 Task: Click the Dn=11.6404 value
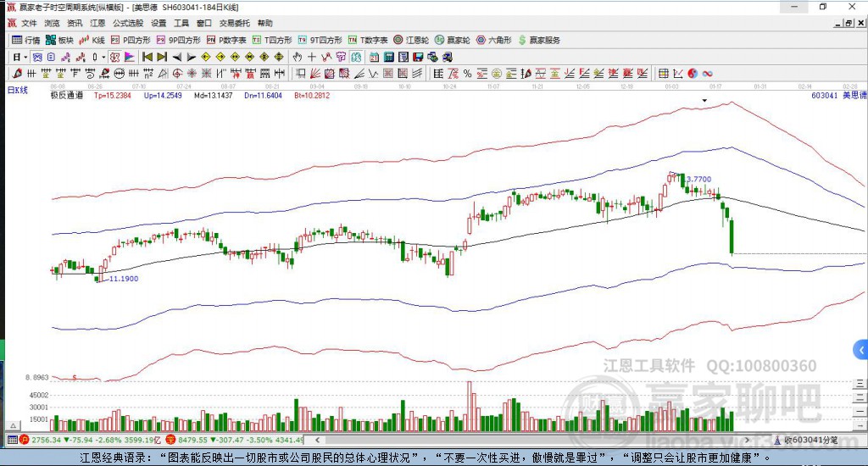pos(264,95)
